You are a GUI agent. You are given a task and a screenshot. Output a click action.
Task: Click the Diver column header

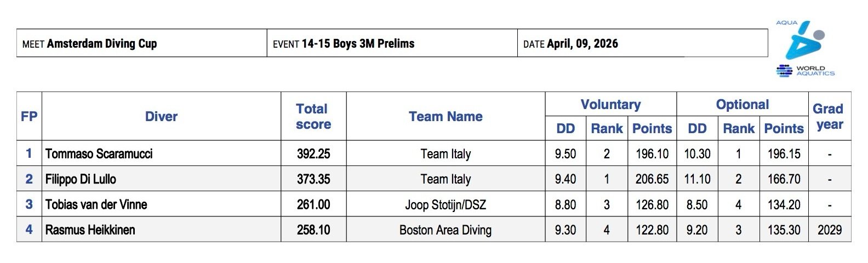click(x=161, y=116)
